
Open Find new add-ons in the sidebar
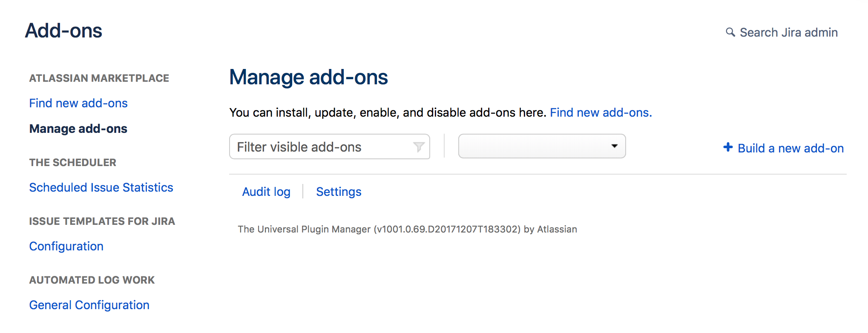tap(78, 103)
